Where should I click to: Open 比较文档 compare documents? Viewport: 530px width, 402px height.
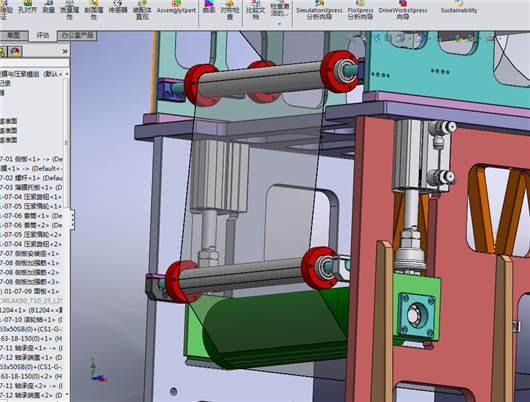click(256, 10)
